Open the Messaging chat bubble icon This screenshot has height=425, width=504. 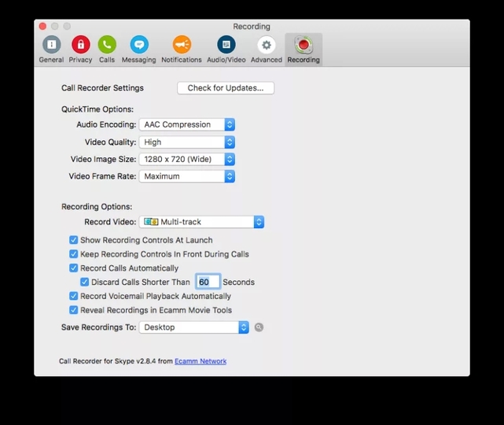pyautogui.click(x=139, y=44)
